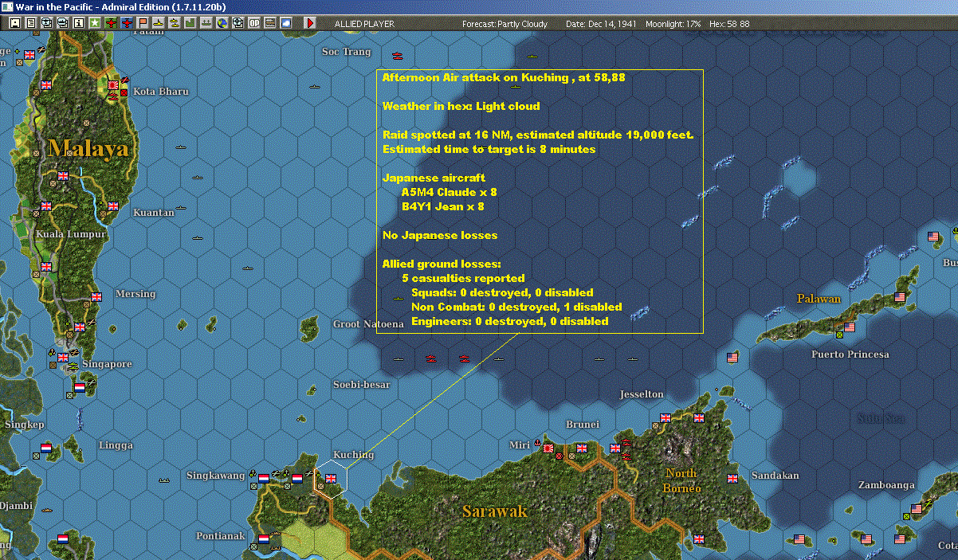This screenshot has width=958, height=560.
Task: Click the highlighted Kuching hex outline
Action: [331, 478]
